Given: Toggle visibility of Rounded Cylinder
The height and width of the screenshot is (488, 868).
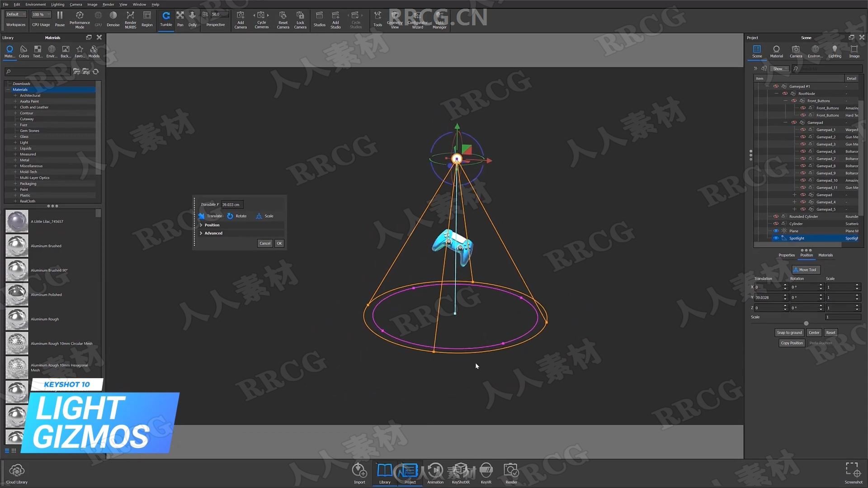Looking at the screenshot, I should 776,216.
